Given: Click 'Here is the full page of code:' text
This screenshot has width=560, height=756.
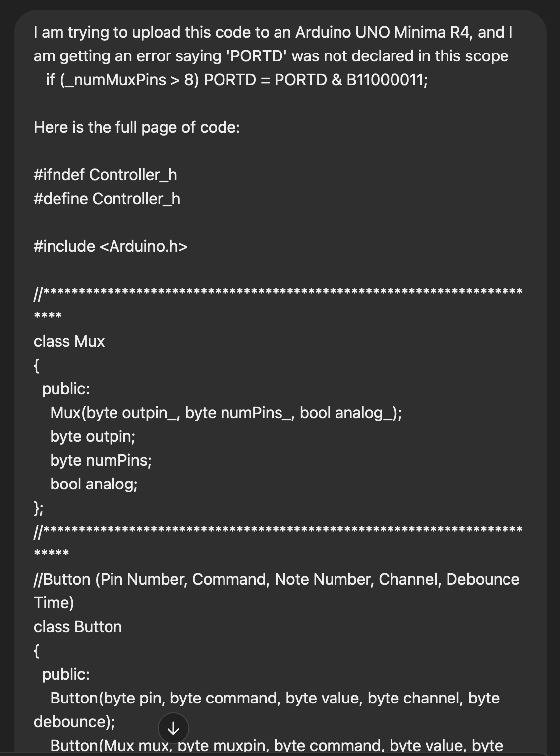Looking at the screenshot, I should click(x=137, y=127).
